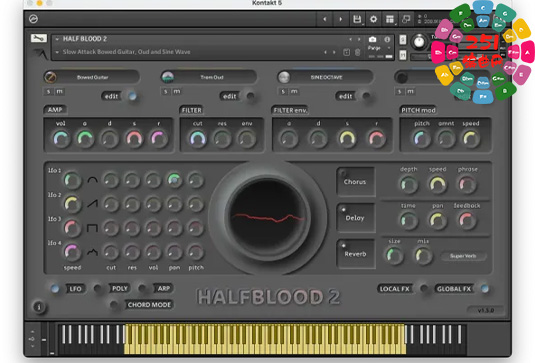
Task: Toggle the Chorus effect button
Action: [x=355, y=182]
